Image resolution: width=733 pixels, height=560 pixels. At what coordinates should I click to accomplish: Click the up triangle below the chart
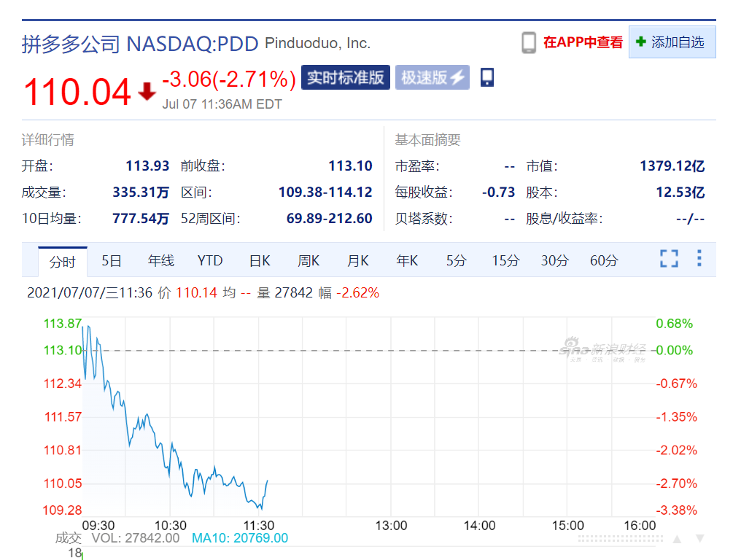[x=677, y=539]
